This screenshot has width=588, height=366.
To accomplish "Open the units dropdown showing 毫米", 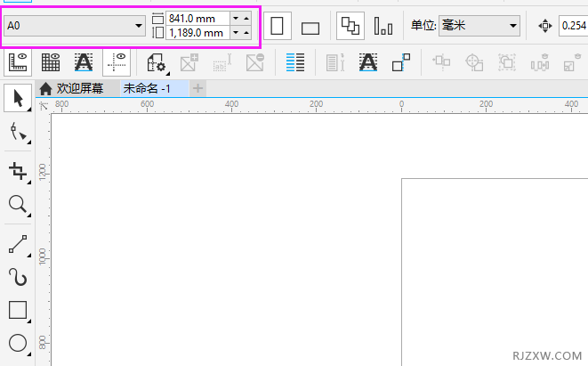I will pyautogui.click(x=479, y=26).
